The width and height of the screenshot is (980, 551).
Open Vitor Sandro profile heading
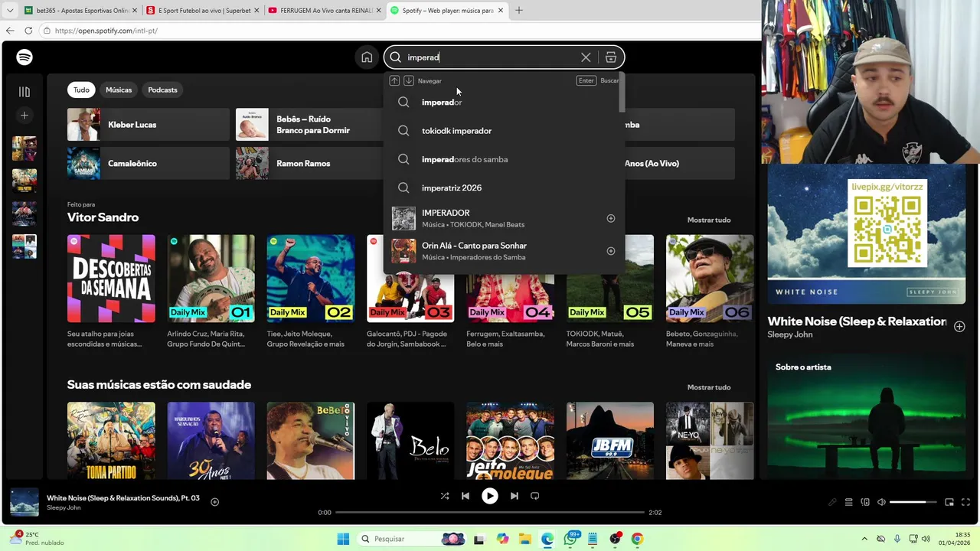point(103,217)
